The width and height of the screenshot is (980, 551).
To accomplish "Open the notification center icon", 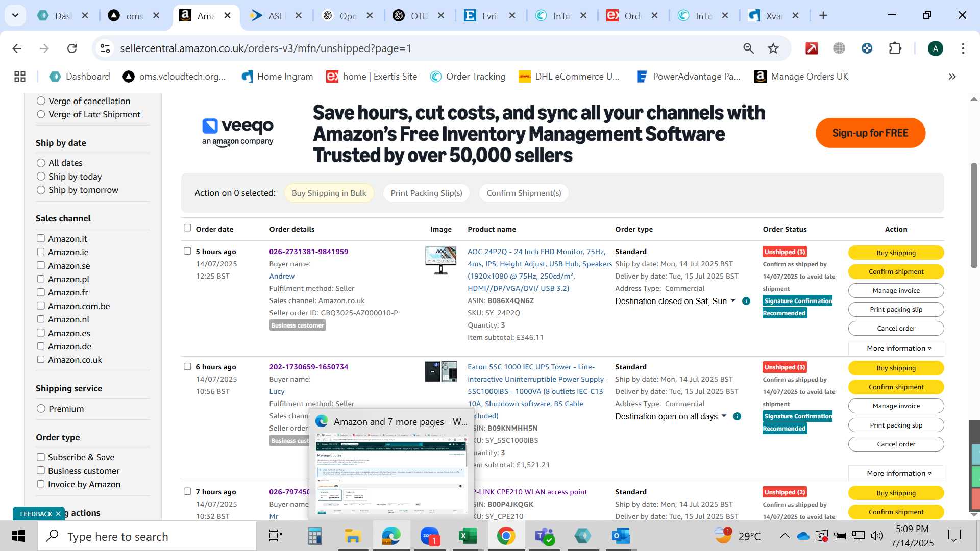I will [953, 536].
